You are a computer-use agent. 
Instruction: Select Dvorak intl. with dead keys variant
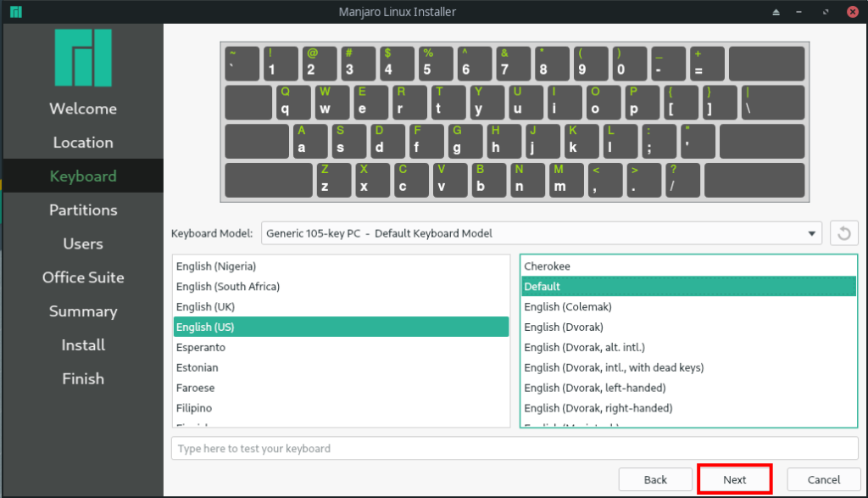(x=688, y=368)
